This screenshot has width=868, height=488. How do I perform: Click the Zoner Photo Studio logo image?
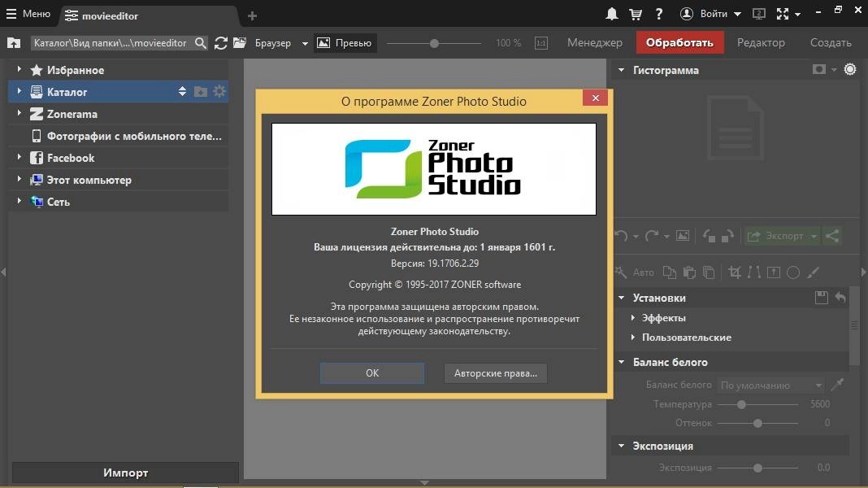(x=433, y=169)
